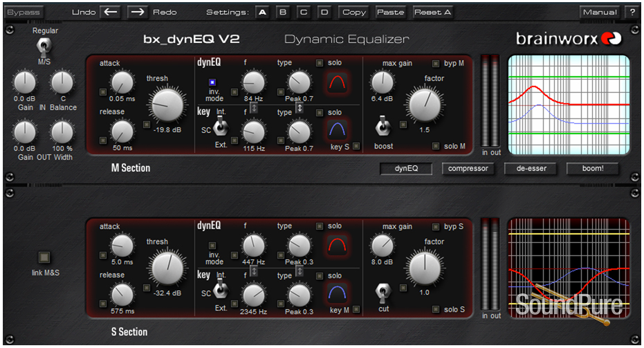Viewport: 644px width, 348px height.
Task: Switch to de-esser mode
Action: tap(531, 168)
